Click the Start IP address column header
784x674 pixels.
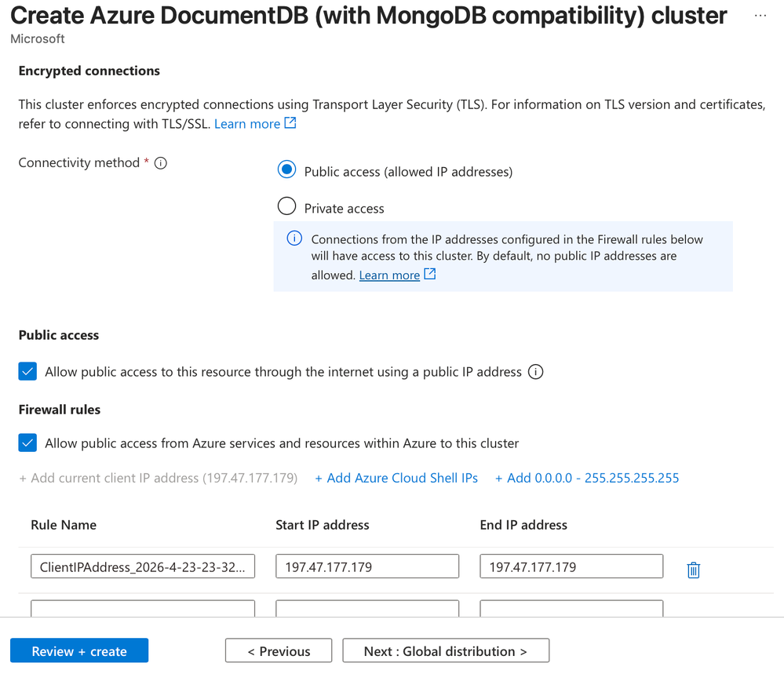(x=323, y=525)
